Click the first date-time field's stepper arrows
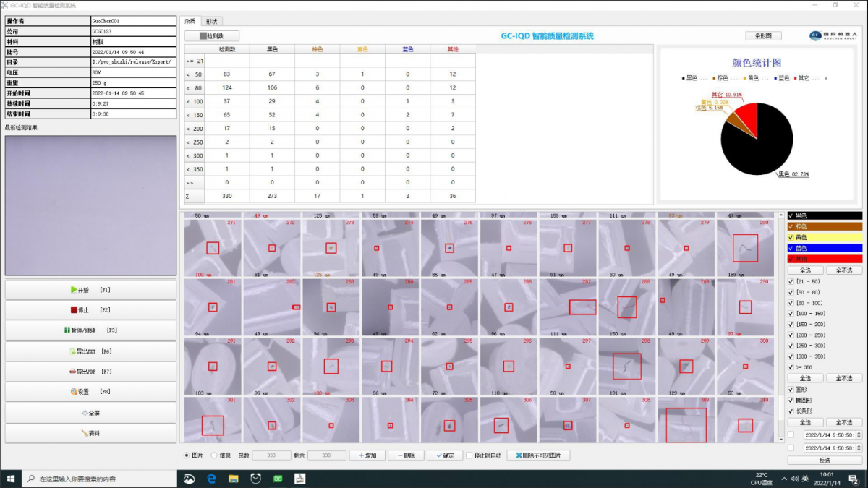Viewport: 868px width, 488px height. point(858,435)
